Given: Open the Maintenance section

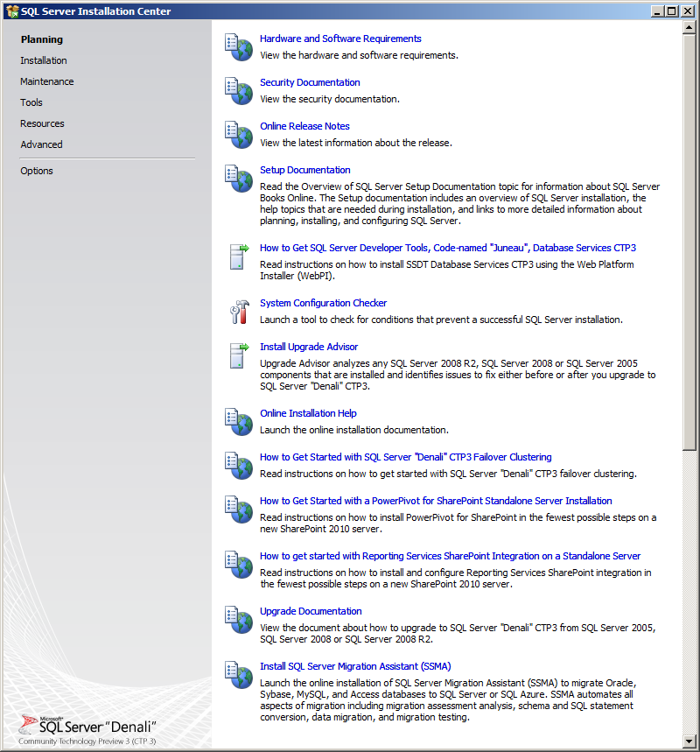Looking at the screenshot, I should coord(46,81).
